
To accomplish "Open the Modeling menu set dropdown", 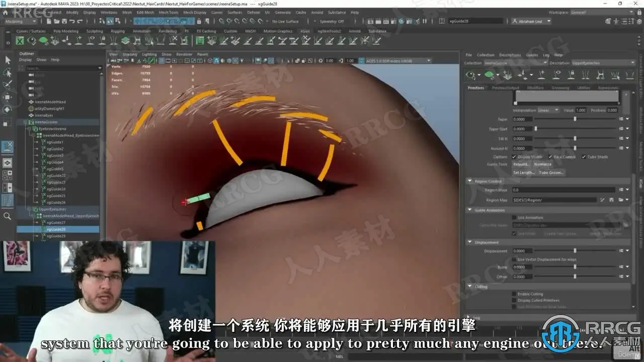I will (20, 22).
